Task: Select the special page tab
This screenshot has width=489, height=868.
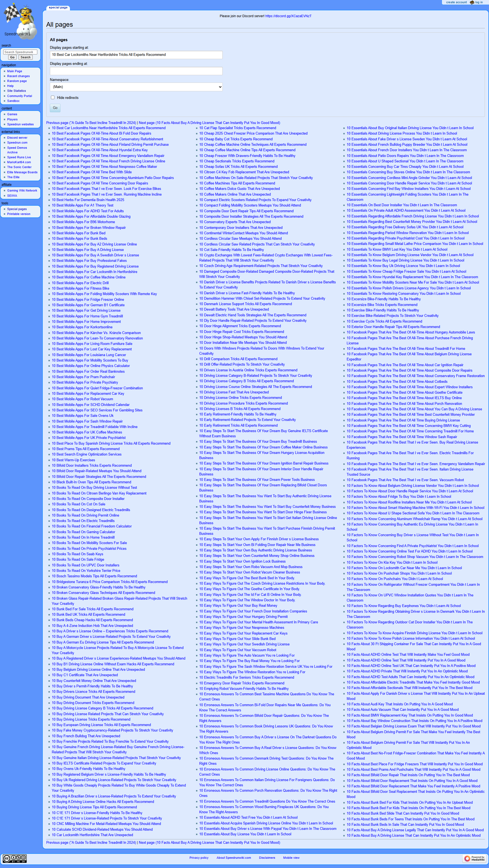Action: coord(58,7)
